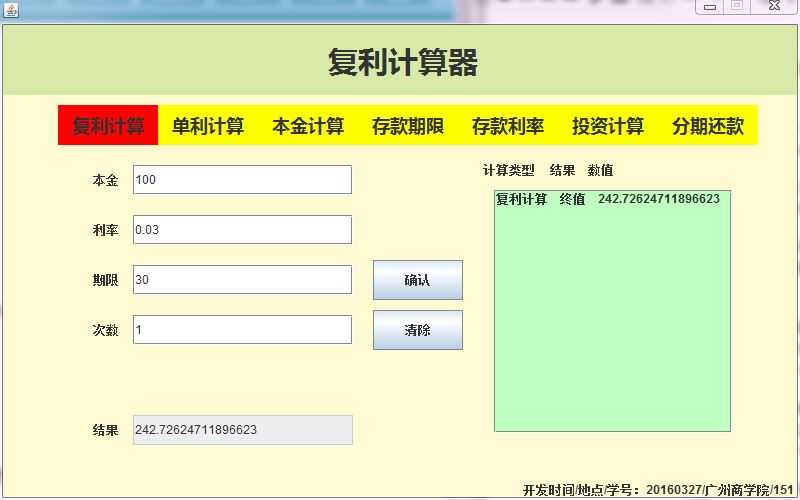This screenshot has width=800, height=500.
Task: Switch to 存款利率 tab
Action: coord(508,125)
